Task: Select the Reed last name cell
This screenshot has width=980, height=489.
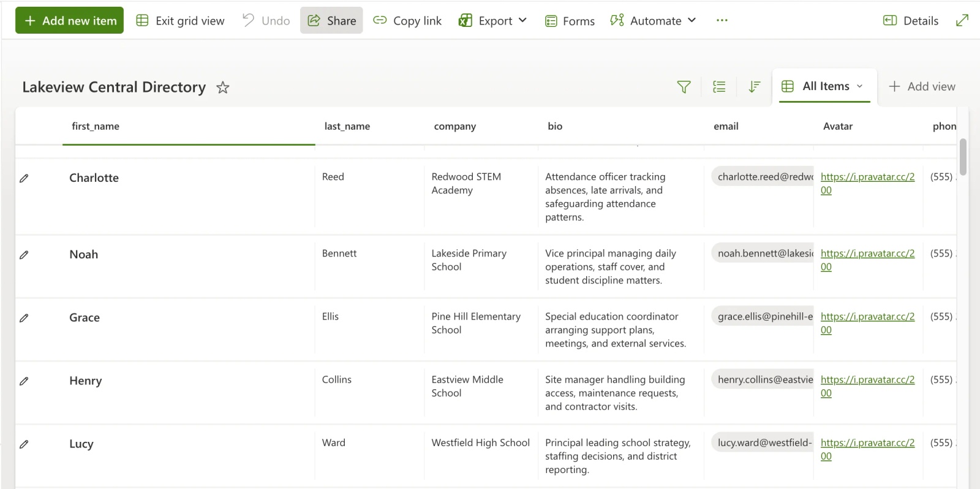Action: (370, 196)
